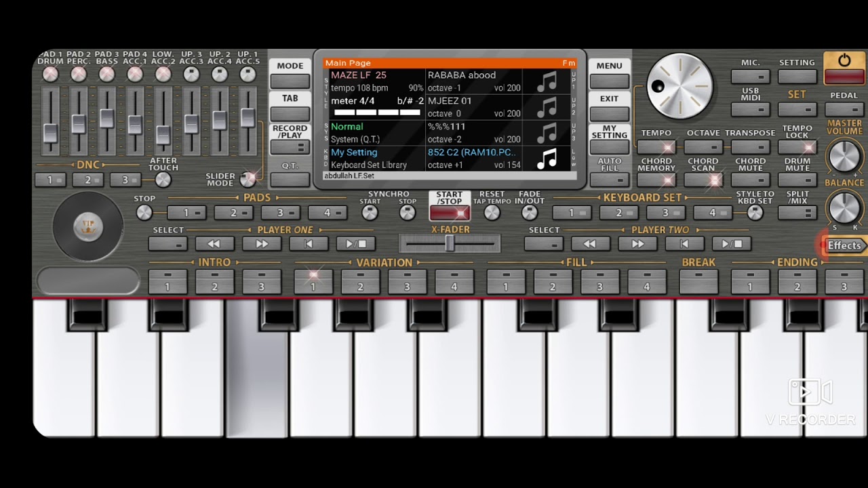Screen dimensions: 868x488
Task: Play or stop Player Two
Action: point(732,244)
